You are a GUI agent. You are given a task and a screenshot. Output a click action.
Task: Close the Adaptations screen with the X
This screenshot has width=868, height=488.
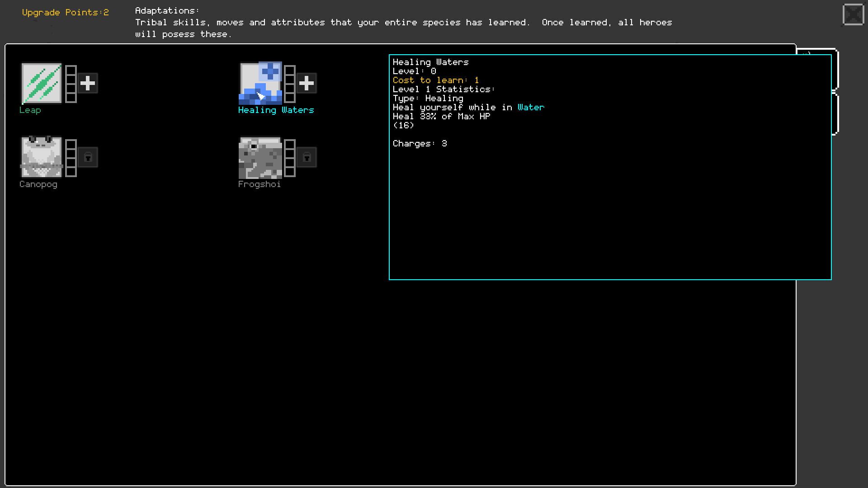(x=854, y=14)
